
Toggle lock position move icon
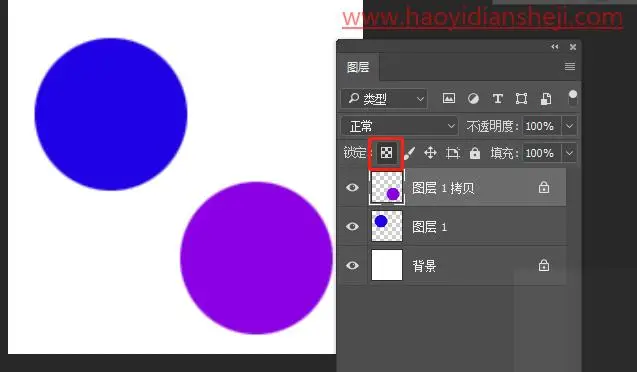pyautogui.click(x=430, y=153)
